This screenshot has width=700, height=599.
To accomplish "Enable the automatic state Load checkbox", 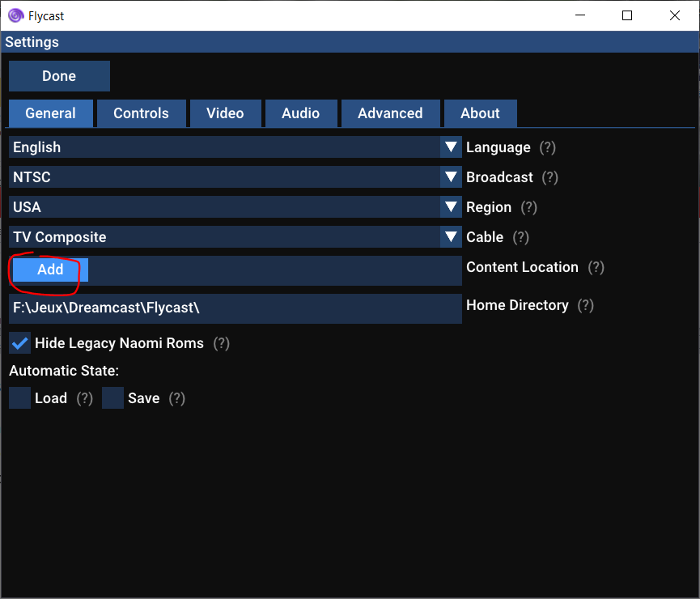I will click(19, 398).
